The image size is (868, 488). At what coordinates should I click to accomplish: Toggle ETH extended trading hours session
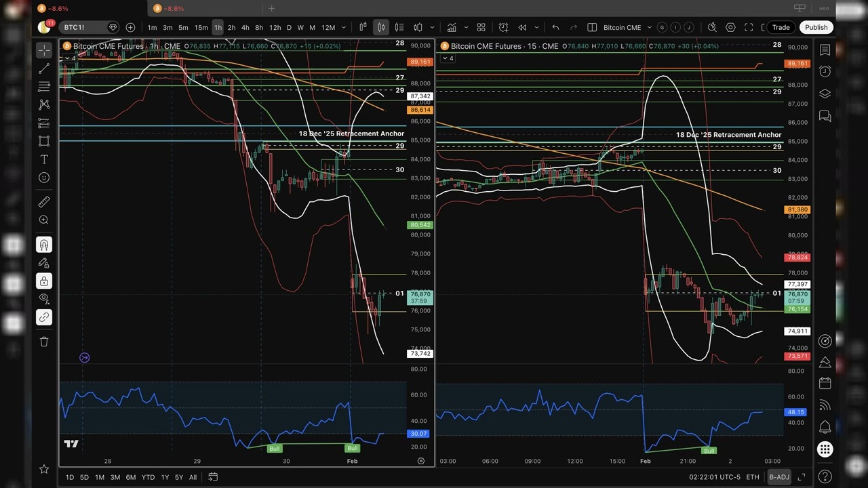coord(753,477)
